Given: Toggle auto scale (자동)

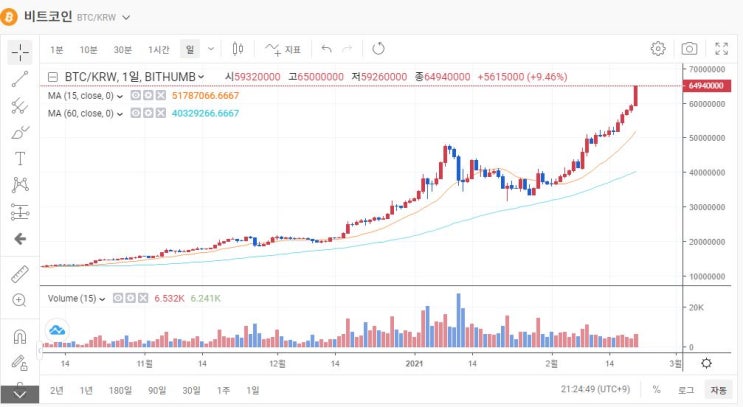Looking at the screenshot, I should coord(718,390).
